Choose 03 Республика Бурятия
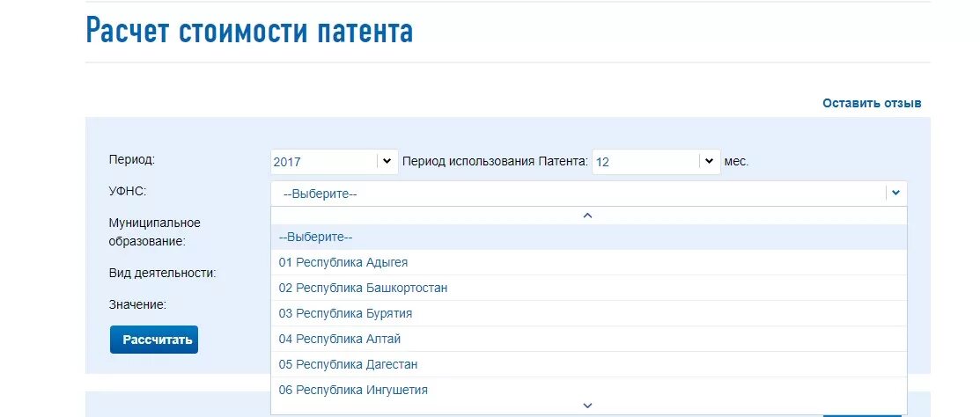The image size is (980, 417). point(589,313)
